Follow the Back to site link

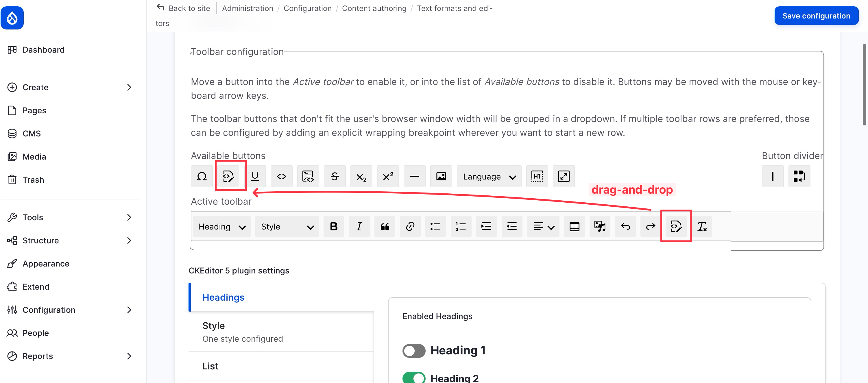tap(183, 8)
